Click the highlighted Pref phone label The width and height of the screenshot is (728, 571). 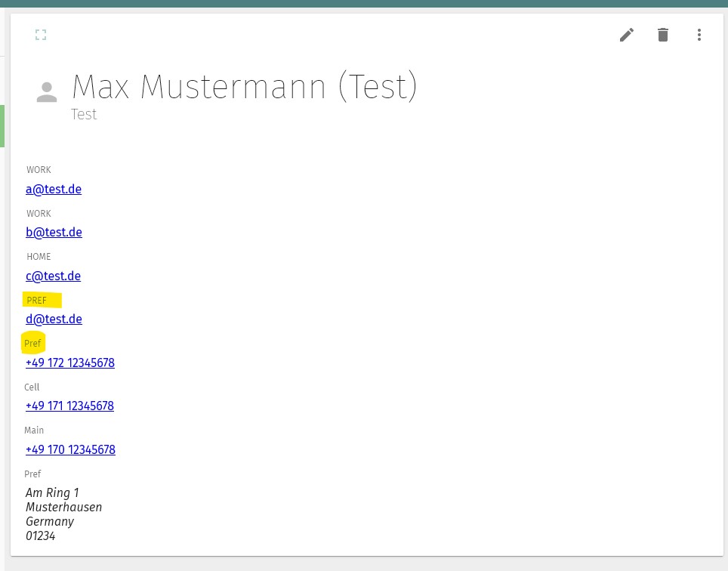pyautogui.click(x=32, y=344)
